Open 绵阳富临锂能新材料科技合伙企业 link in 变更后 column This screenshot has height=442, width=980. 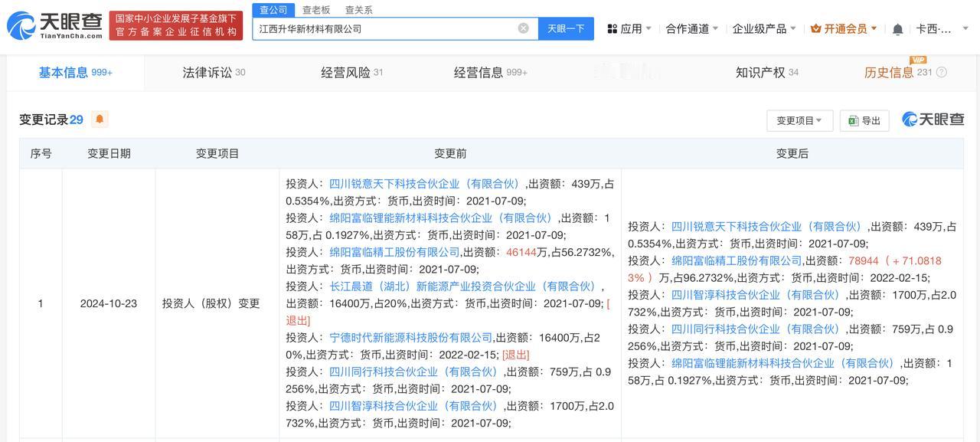(782, 363)
